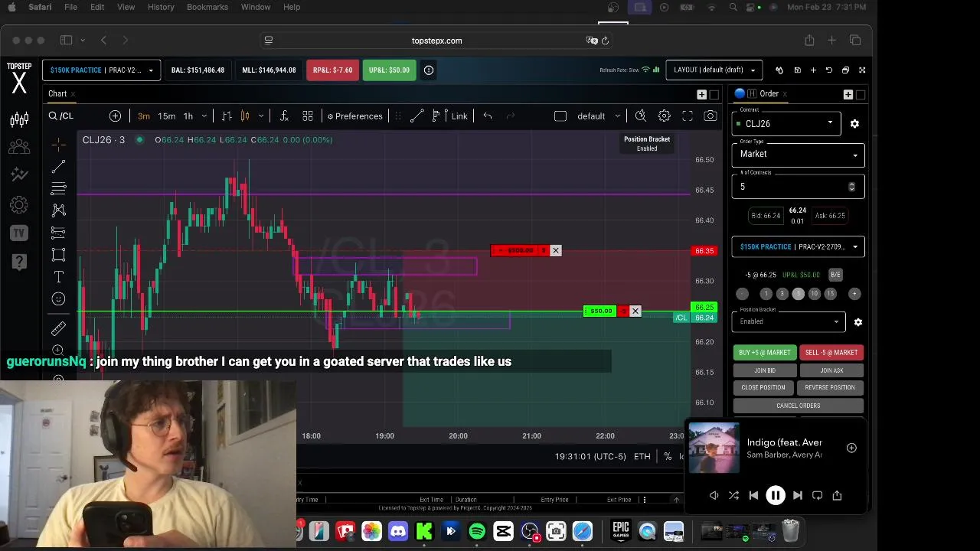The height and width of the screenshot is (551, 980).
Task: Open the Position Bracket Enabled dropdown
Action: pyautogui.click(x=789, y=321)
